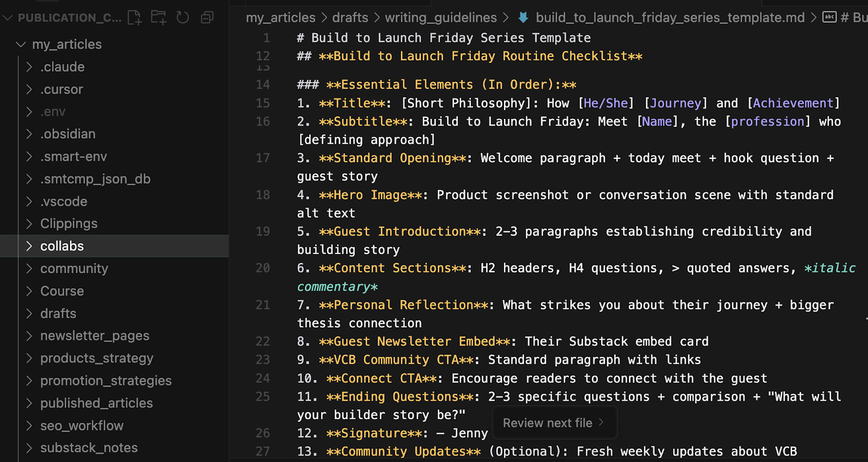Image resolution: width=868 pixels, height=462 pixels.
Task: Collapse the my_articles root folder
Action: tap(21, 44)
